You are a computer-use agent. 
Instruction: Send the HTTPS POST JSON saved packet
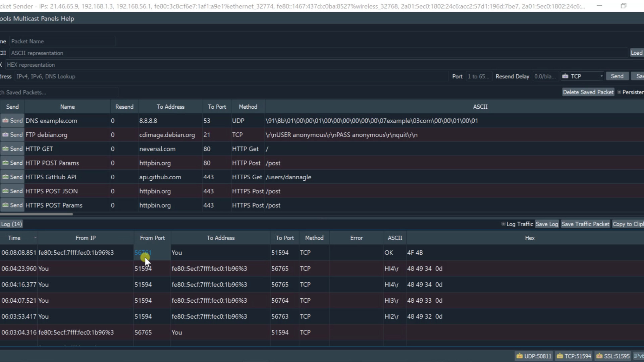click(x=12, y=191)
